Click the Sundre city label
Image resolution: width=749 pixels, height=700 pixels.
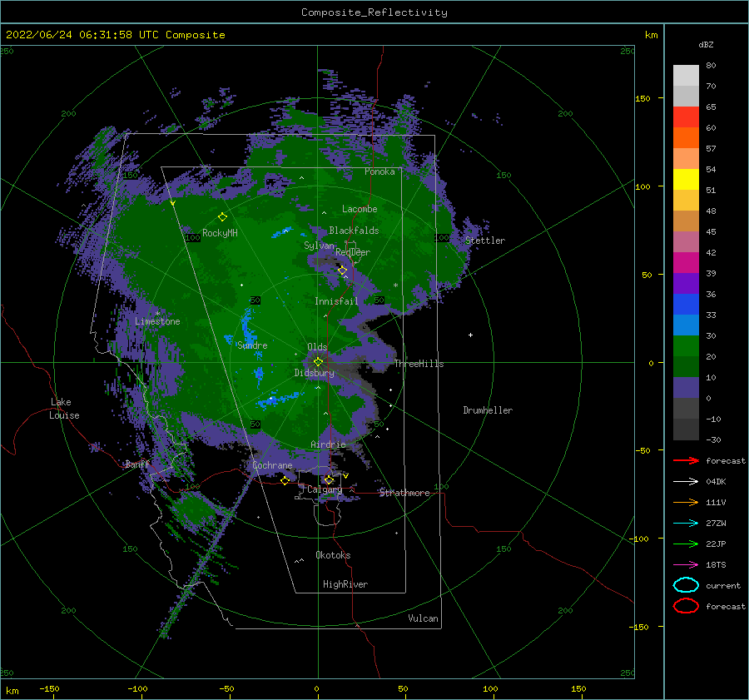point(252,345)
